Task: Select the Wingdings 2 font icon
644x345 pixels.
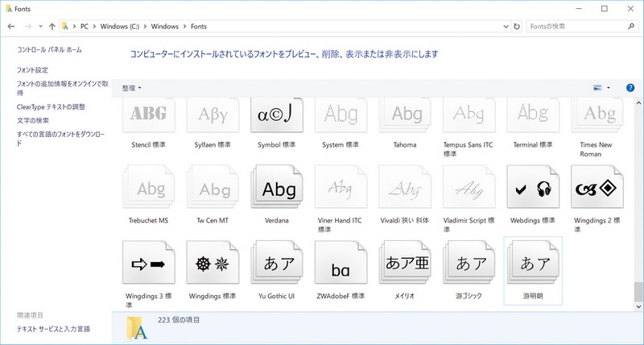Action: (597, 187)
